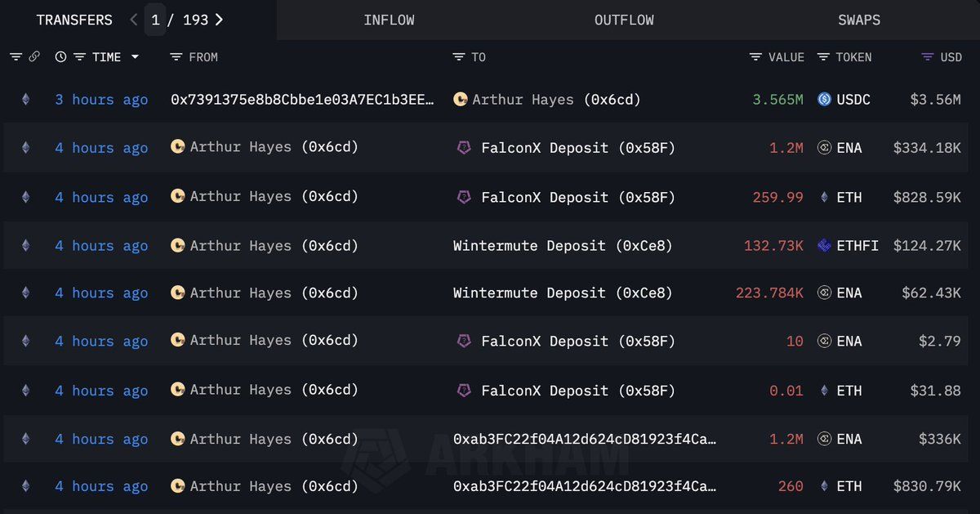Click the FalconX Deposit purple icon
Screen dimensions: 980x514
464,147
